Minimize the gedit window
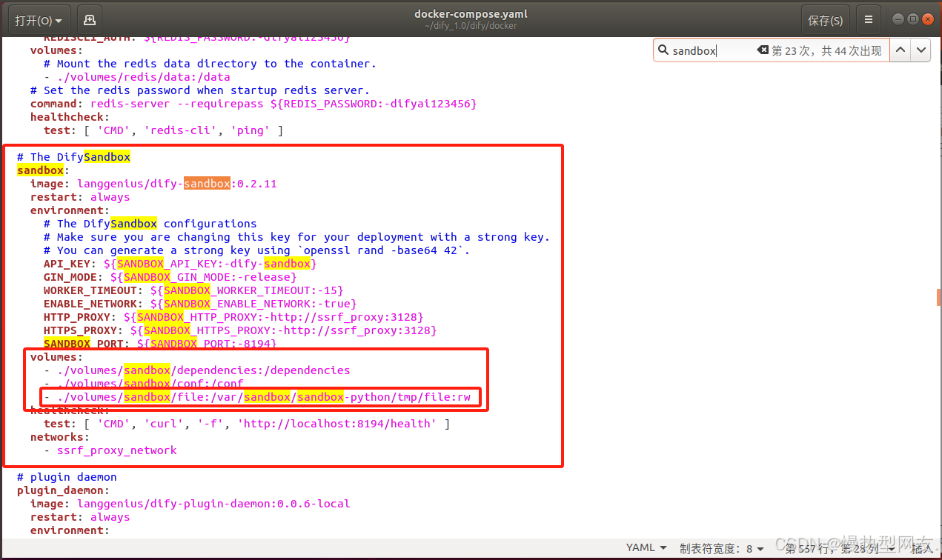Image resolution: width=942 pixels, height=560 pixels. (898, 19)
